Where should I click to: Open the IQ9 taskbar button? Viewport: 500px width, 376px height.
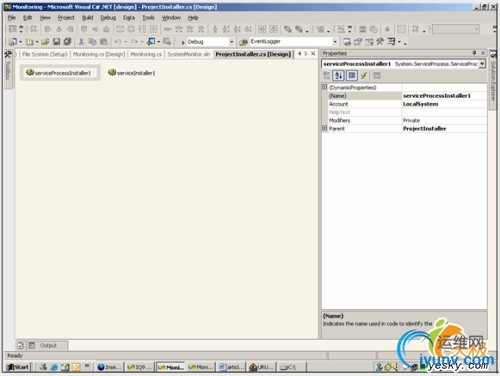click(139, 367)
